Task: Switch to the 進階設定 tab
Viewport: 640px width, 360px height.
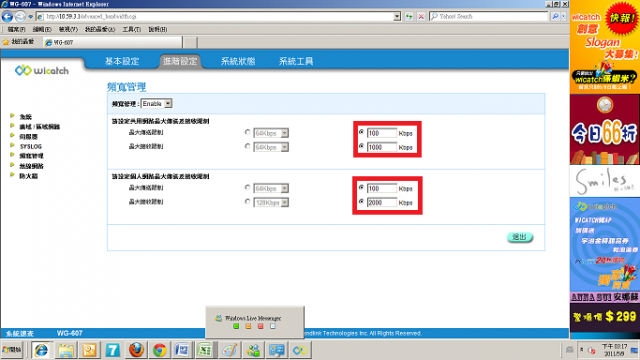Action: [x=180, y=61]
